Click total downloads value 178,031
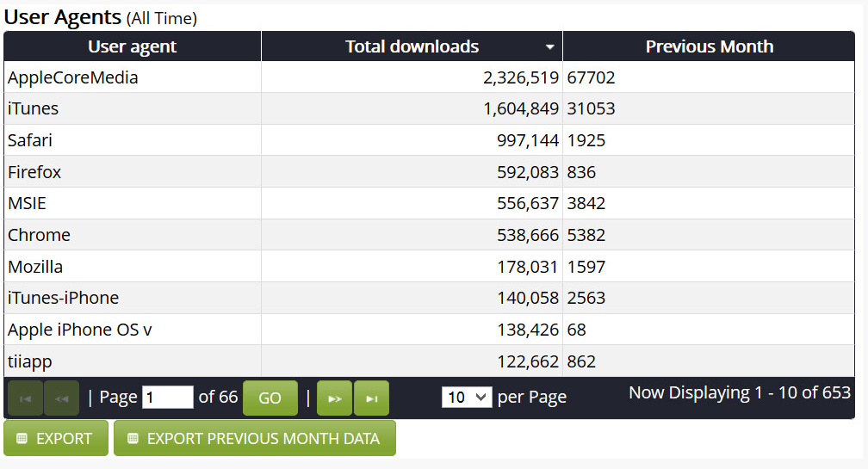Image resolution: width=868 pixels, height=469 pixels. point(528,267)
